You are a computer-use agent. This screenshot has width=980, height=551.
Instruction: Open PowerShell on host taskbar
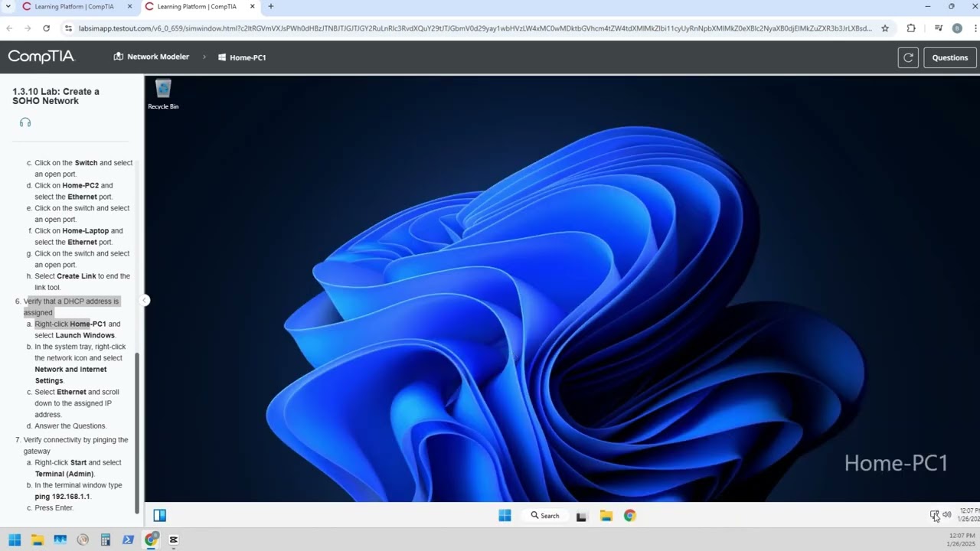point(128,540)
